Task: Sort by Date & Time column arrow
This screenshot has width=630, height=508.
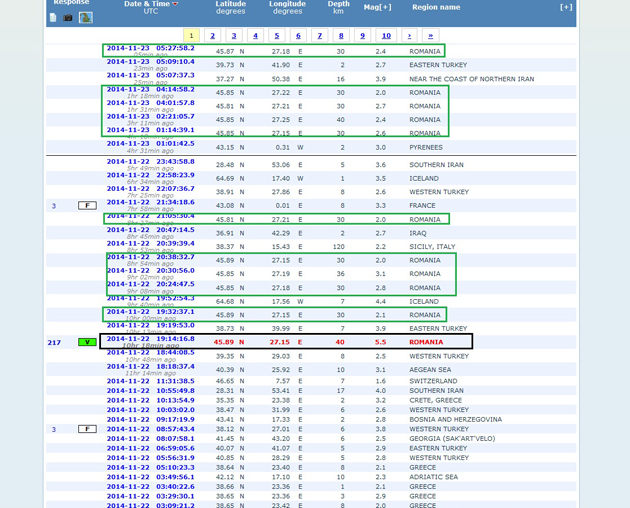Action: point(176,4)
